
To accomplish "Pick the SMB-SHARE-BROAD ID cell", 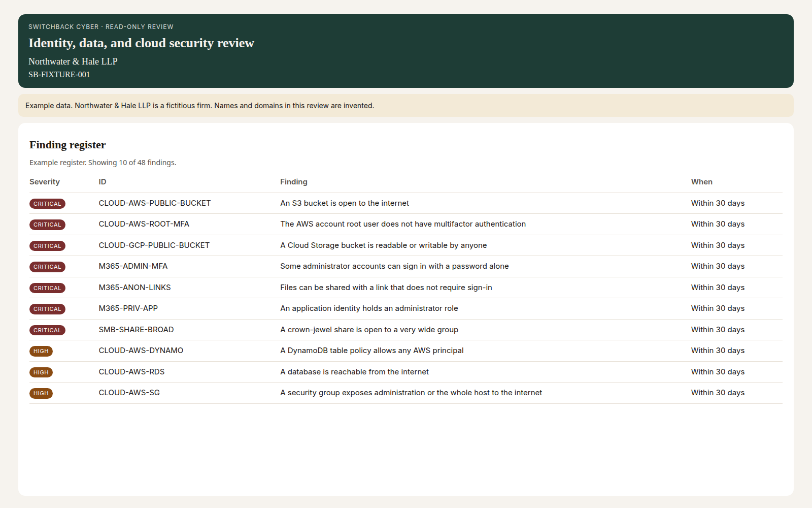I will pos(137,330).
